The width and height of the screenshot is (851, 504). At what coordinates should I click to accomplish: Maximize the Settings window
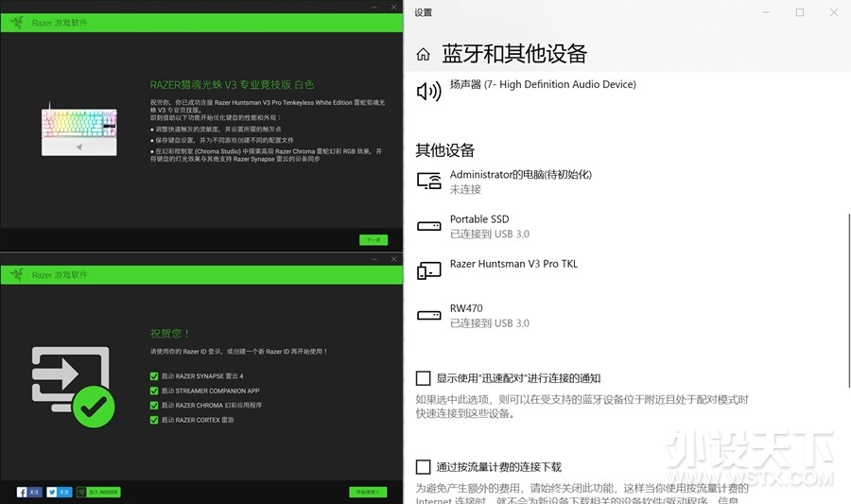point(800,12)
